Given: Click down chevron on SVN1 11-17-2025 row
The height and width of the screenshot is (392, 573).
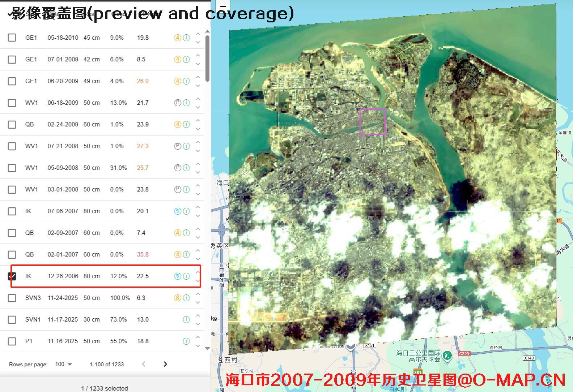Looking at the screenshot, I should point(198,324).
